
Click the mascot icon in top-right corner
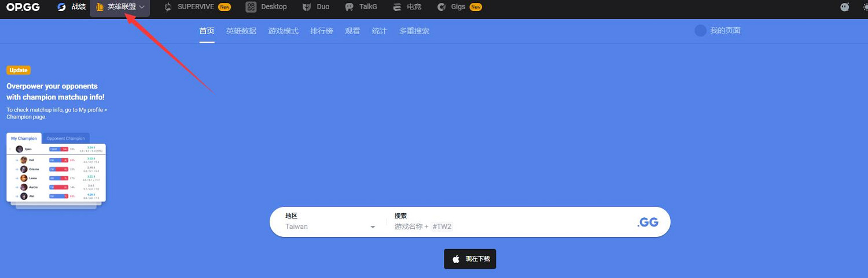point(845,7)
